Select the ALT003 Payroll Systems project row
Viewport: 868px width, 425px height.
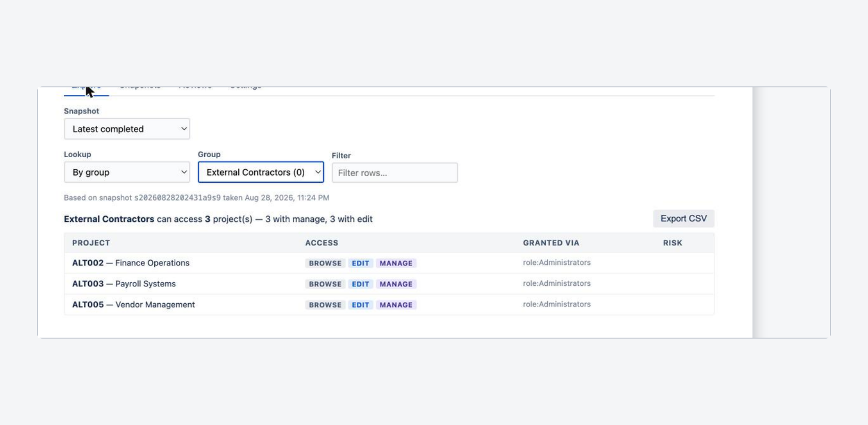point(389,284)
